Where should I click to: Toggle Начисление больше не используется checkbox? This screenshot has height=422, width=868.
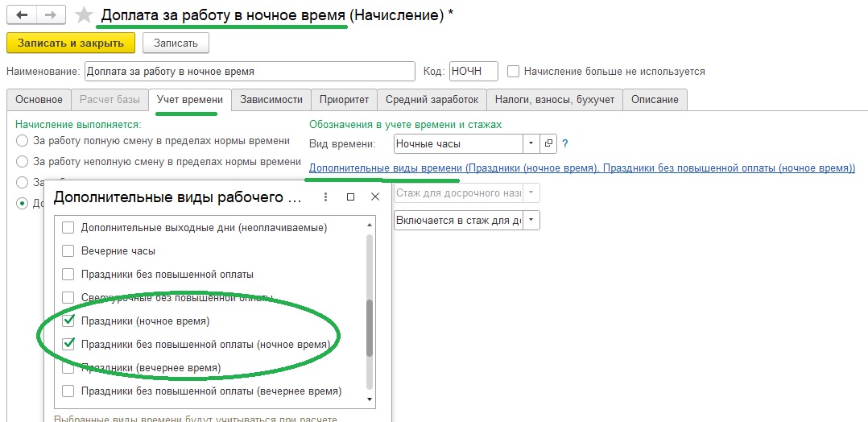(514, 72)
